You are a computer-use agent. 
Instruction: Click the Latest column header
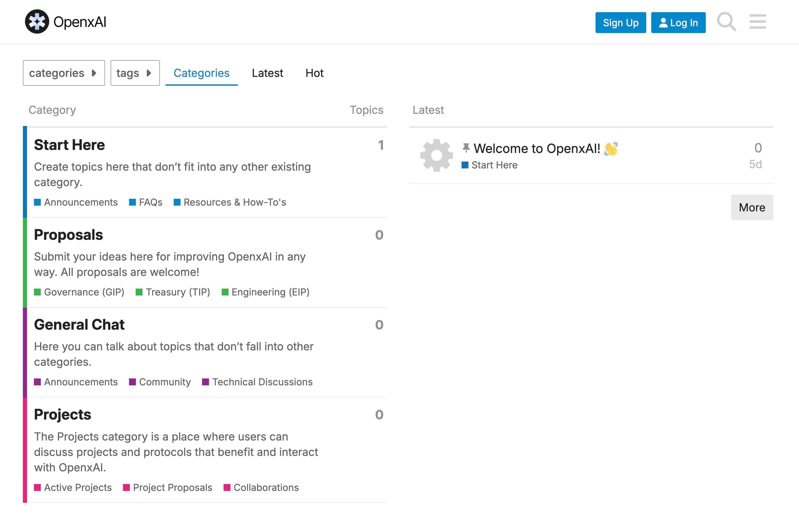[x=428, y=110]
